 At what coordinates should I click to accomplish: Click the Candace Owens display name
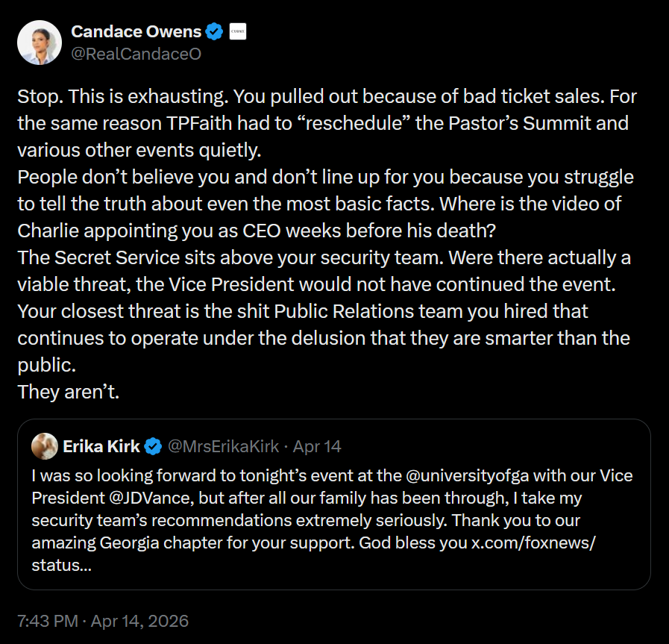point(138,31)
